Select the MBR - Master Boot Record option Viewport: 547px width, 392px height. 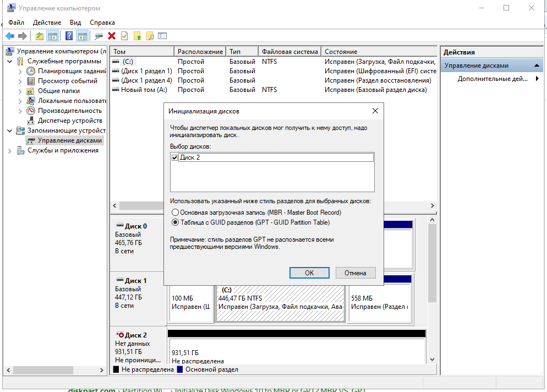pyautogui.click(x=176, y=213)
